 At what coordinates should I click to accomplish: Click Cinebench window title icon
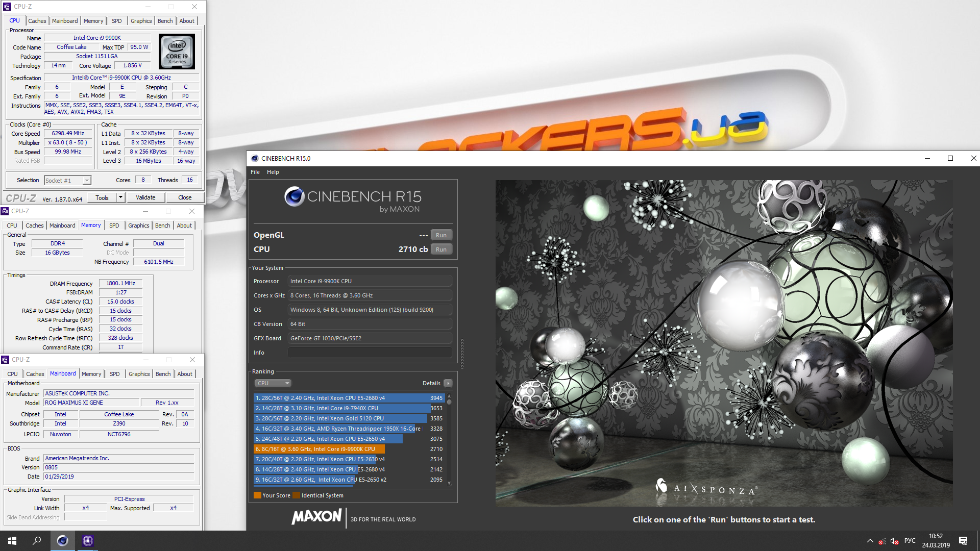pyautogui.click(x=255, y=158)
